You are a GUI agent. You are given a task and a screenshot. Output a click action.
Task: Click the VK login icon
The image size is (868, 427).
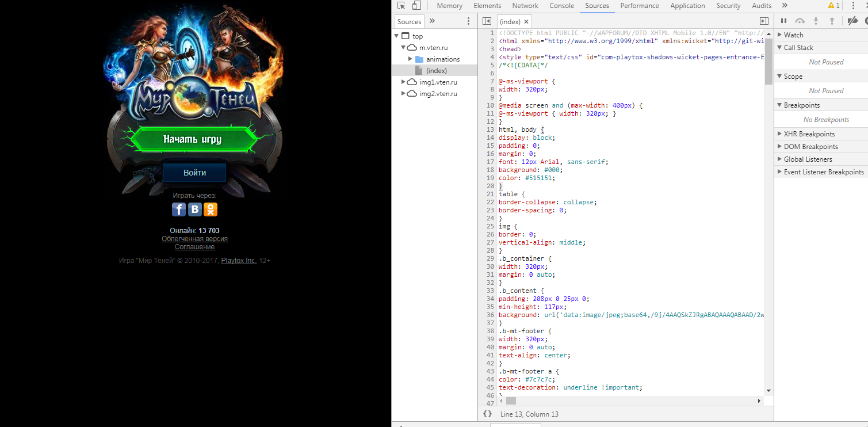pos(195,209)
